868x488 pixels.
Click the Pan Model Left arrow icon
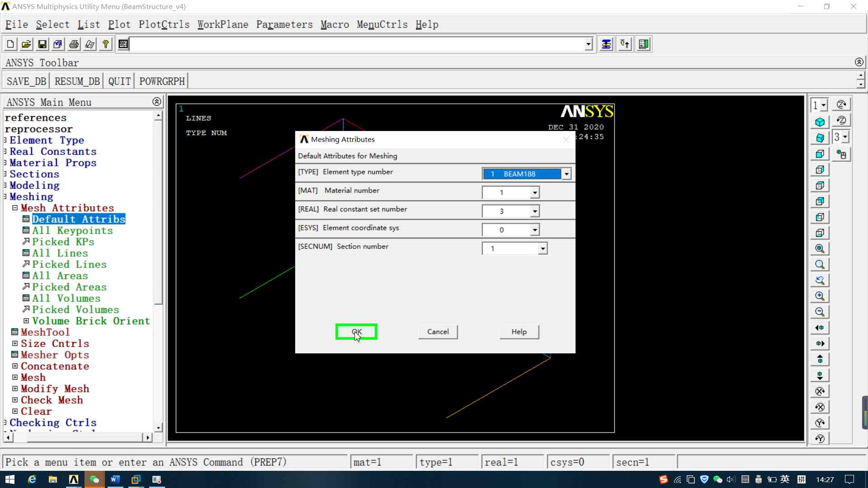820,328
